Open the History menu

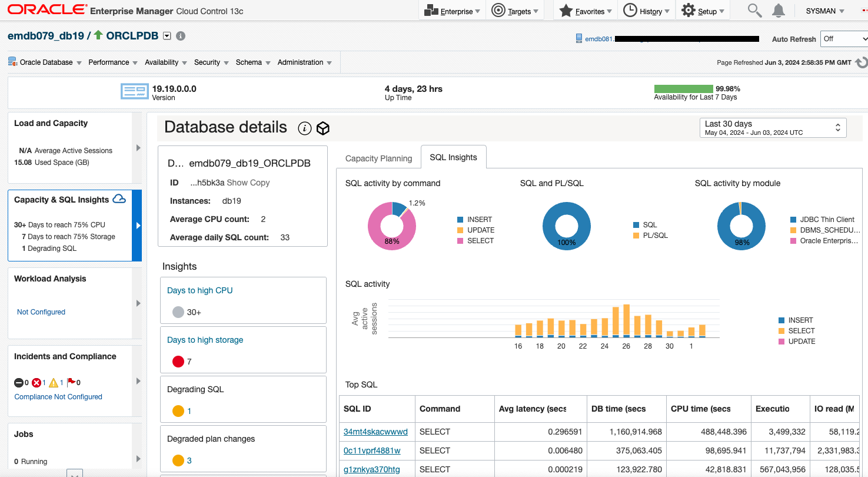pyautogui.click(x=646, y=11)
